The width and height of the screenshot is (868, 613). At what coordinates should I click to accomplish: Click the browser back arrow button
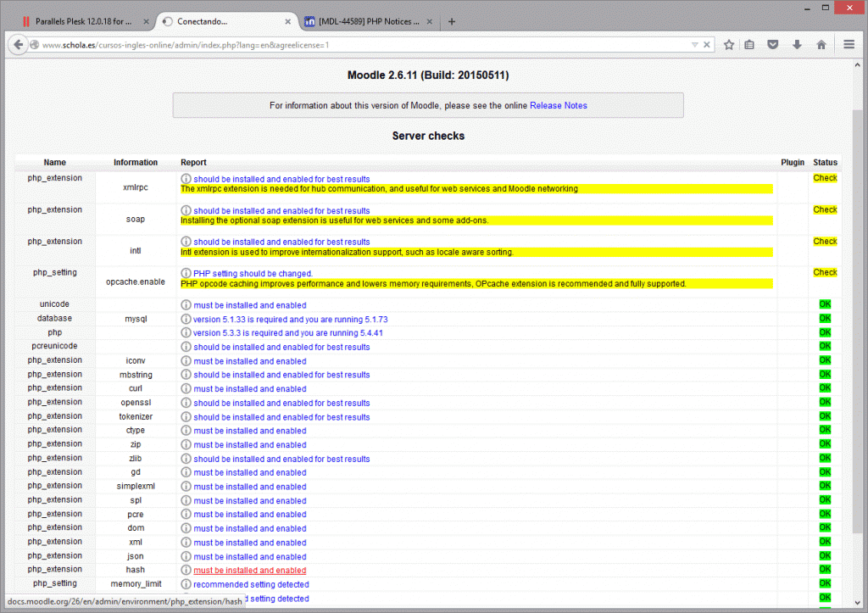[x=19, y=45]
